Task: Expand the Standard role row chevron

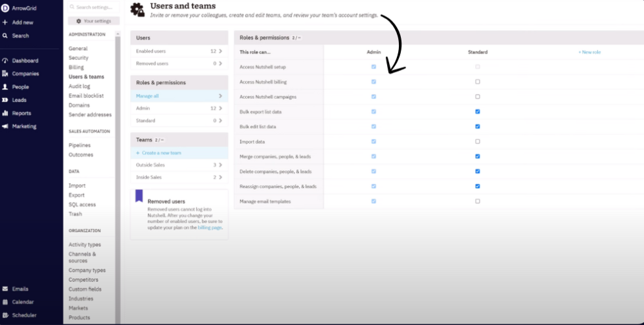Action: (221, 120)
